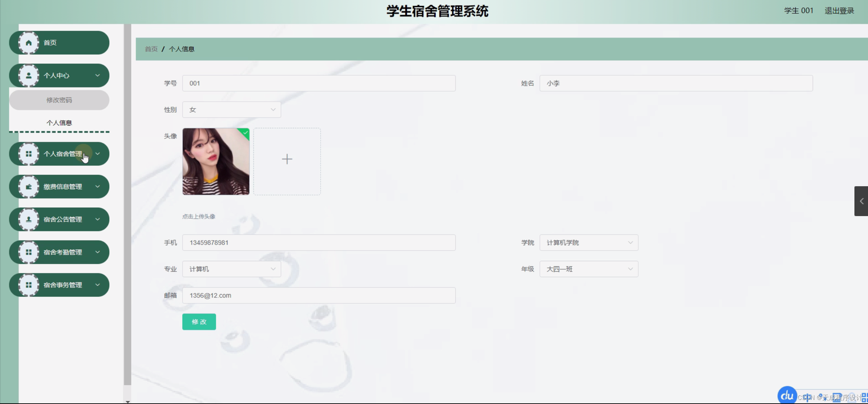Click the 宿舍公告管理 user icon
Image resolution: width=868 pixels, height=404 pixels.
coord(29,219)
